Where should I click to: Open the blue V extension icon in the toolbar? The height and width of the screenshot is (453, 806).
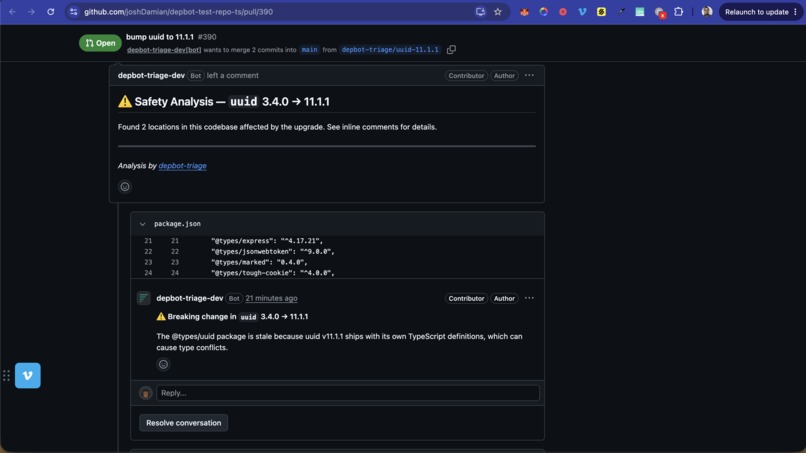pos(582,12)
